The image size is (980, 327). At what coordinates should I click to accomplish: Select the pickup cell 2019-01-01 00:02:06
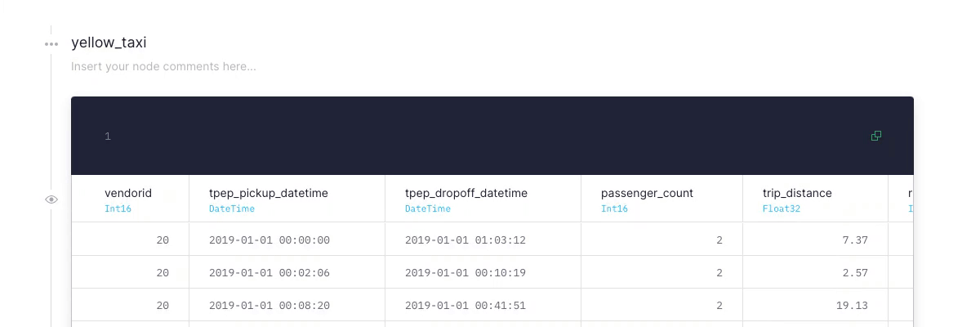[269, 273]
